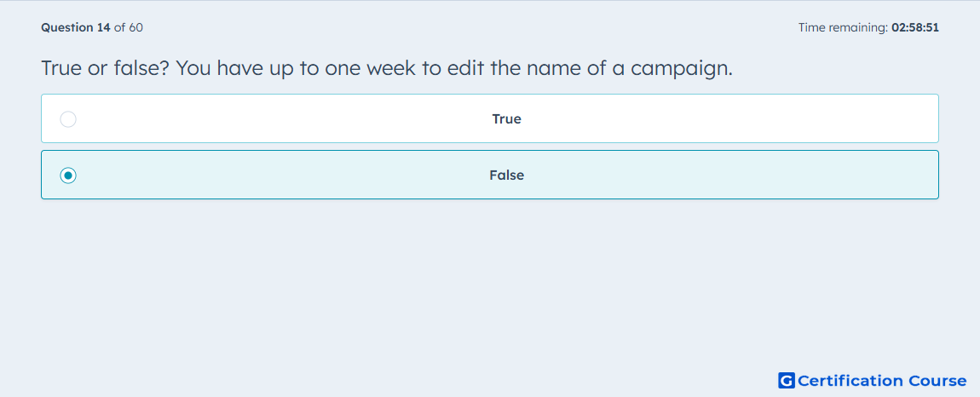Click the bold True answer label
Image resolution: width=980 pixels, height=397 pixels.
pos(506,118)
